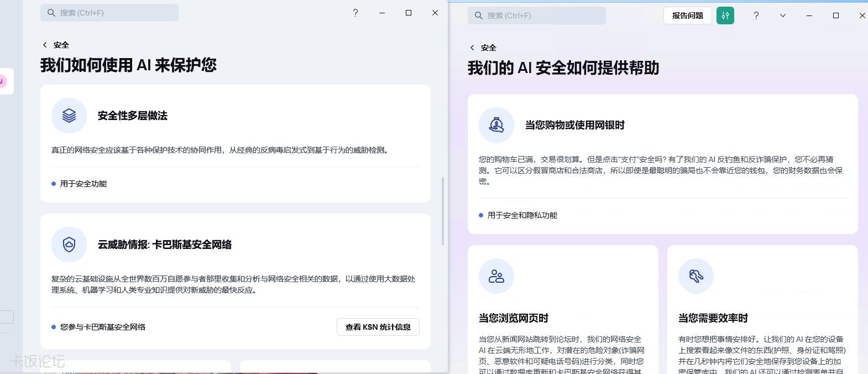Focus the 搜索 field in left window
The width and height of the screenshot is (868, 374).
(x=109, y=13)
